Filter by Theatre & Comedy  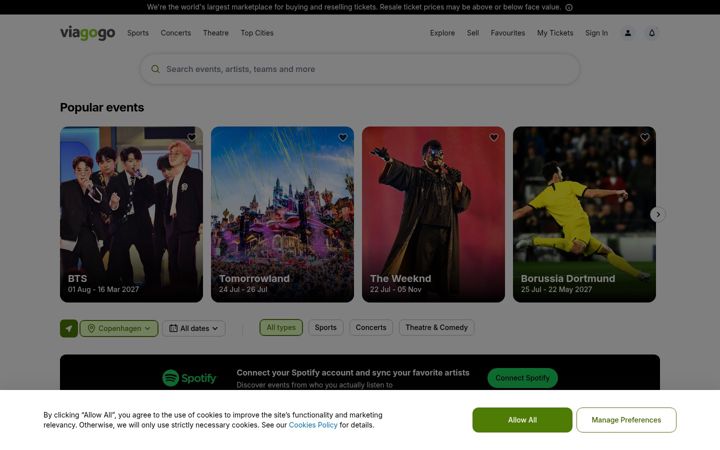(x=437, y=327)
